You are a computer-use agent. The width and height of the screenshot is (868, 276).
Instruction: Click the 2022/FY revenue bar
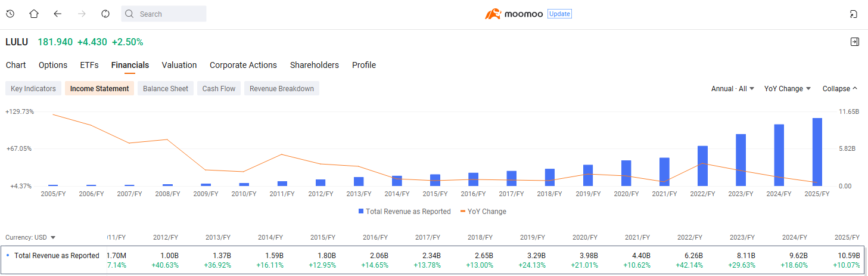coord(702,166)
